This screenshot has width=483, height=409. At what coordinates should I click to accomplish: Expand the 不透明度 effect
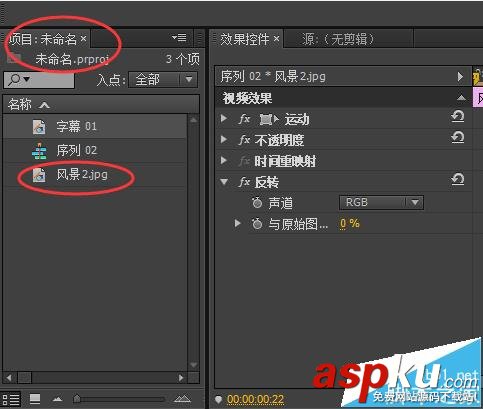pyautogui.click(x=224, y=140)
